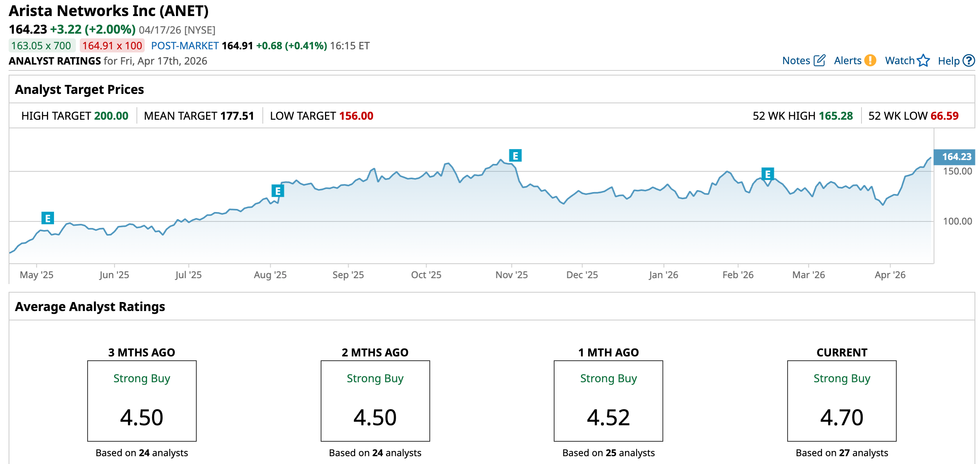The height and width of the screenshot is (464, 980).
Task: Click the earnings E marker near Nov '25
Action: (515, 156)
